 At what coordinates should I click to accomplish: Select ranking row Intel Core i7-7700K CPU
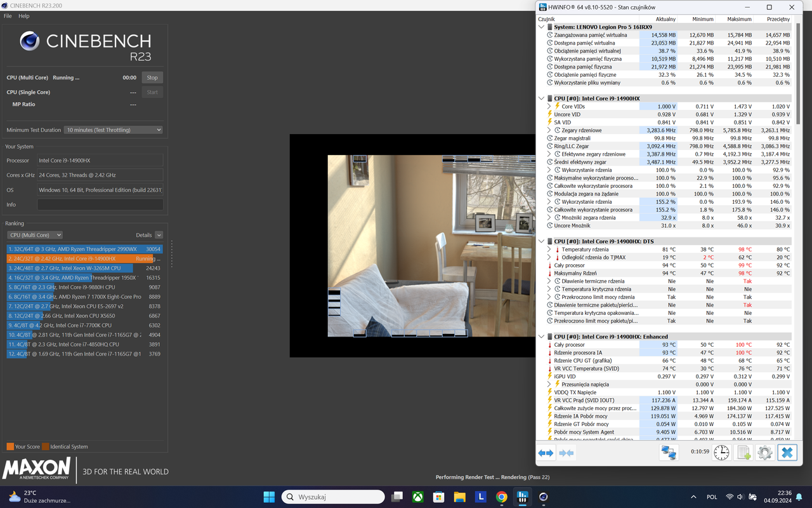pyautogui.click(x=84, y=325)
